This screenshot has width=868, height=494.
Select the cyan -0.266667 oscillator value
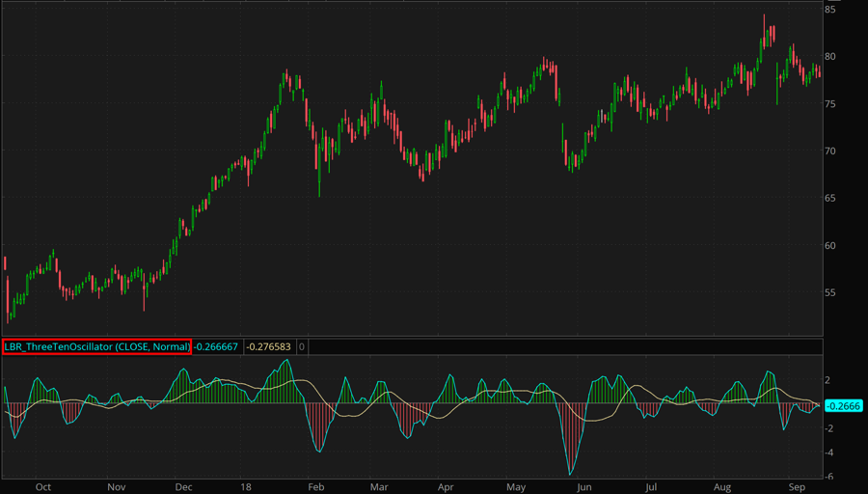(x=217, y=346)
